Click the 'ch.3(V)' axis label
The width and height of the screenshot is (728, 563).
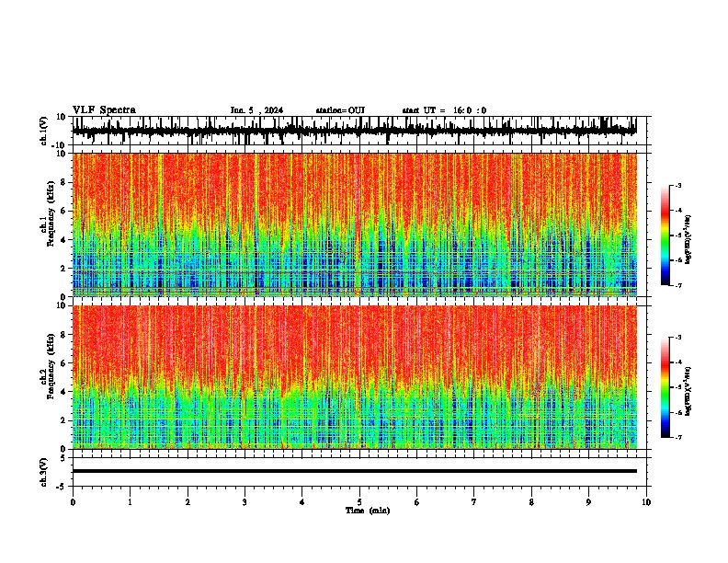pyautogui.click(x=44, y=473)
